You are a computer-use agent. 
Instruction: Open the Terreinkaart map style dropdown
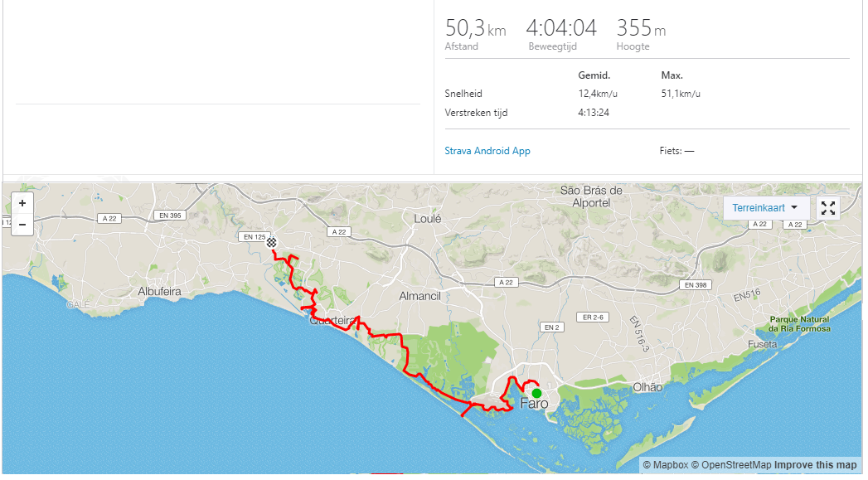point(765,208)
